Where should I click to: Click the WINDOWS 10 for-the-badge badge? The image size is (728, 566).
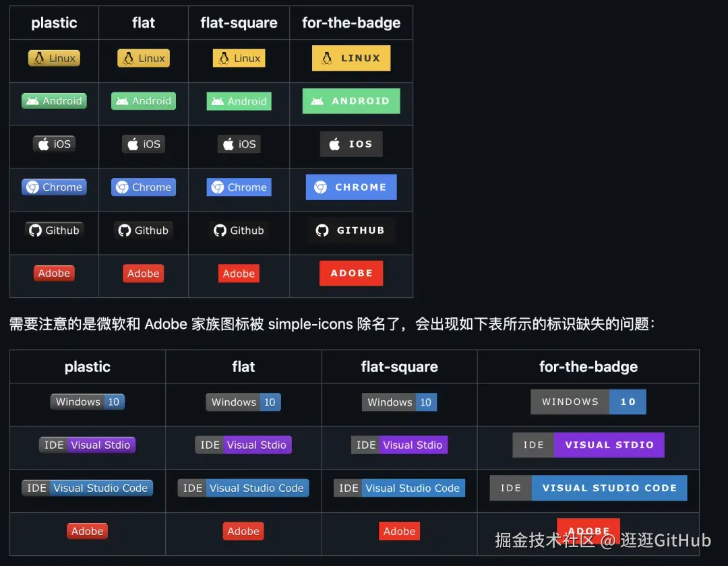point(588,402)
